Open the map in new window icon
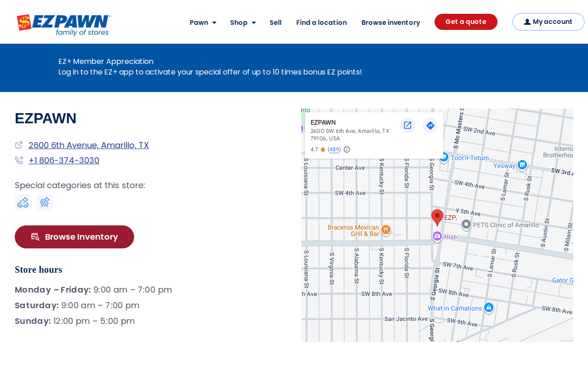This screenshot has height=368, width=588. [407, 125]
